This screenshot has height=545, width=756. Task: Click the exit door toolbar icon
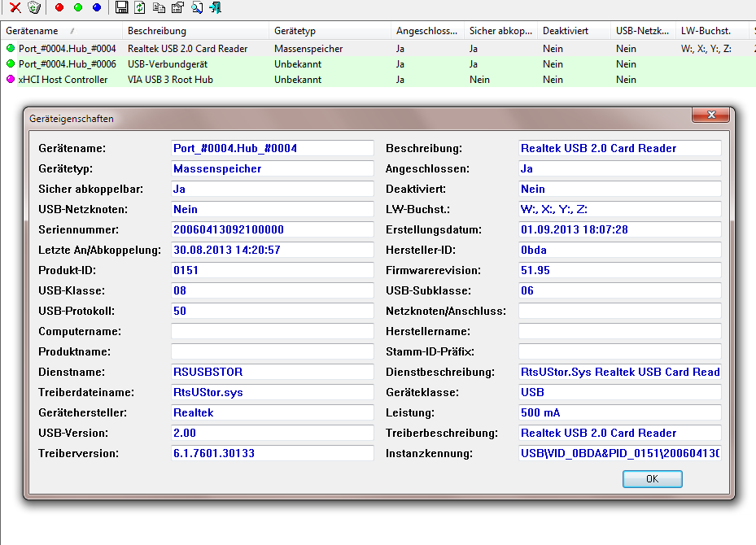coord(216,7)
